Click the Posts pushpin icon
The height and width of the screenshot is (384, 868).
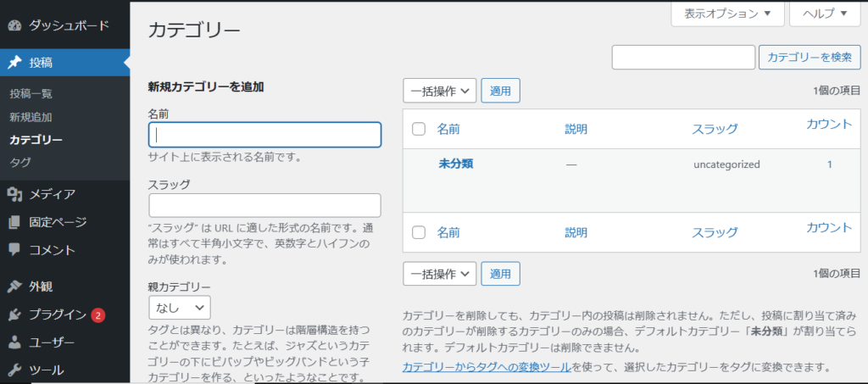14,62
